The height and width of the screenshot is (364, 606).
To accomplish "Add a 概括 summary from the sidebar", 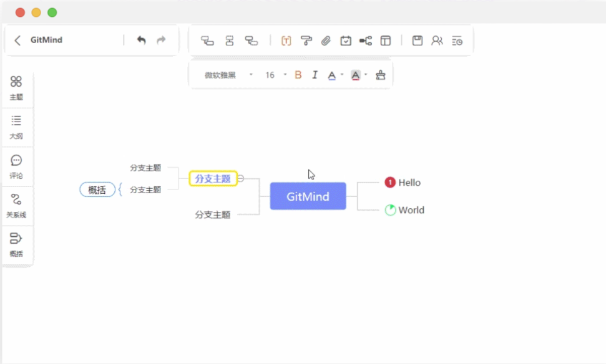I will [16, 245].
